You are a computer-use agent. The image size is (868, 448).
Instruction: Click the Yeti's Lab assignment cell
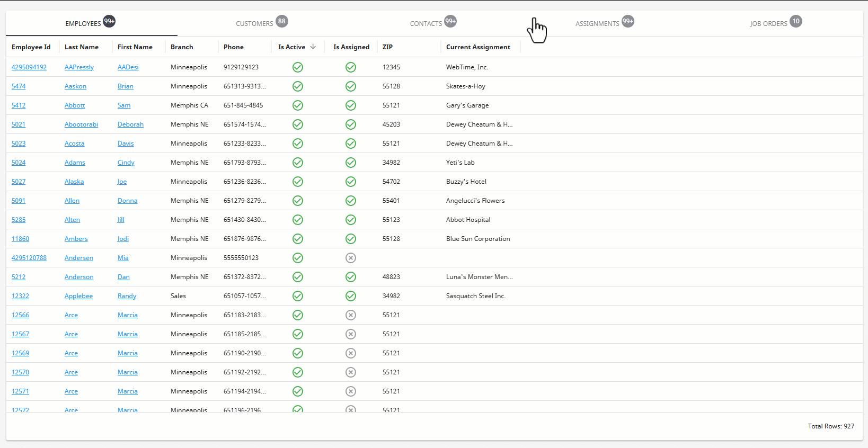click(x=460, y=163)
